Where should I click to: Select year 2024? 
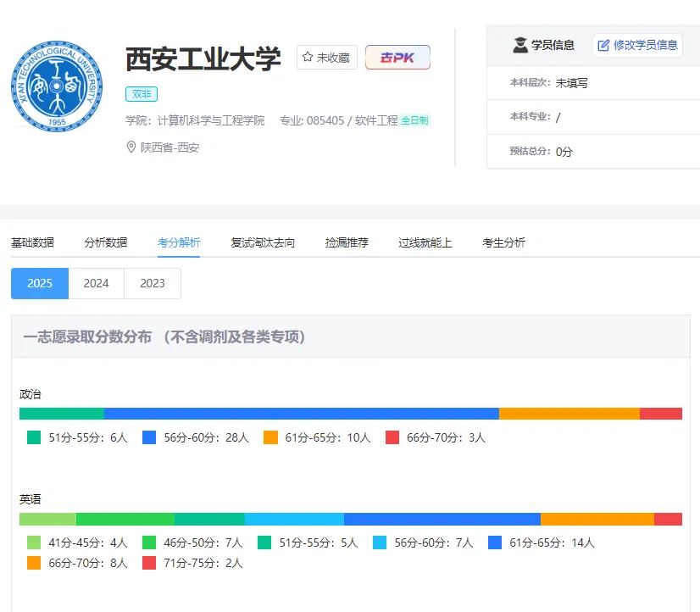[x=96, y=283]
